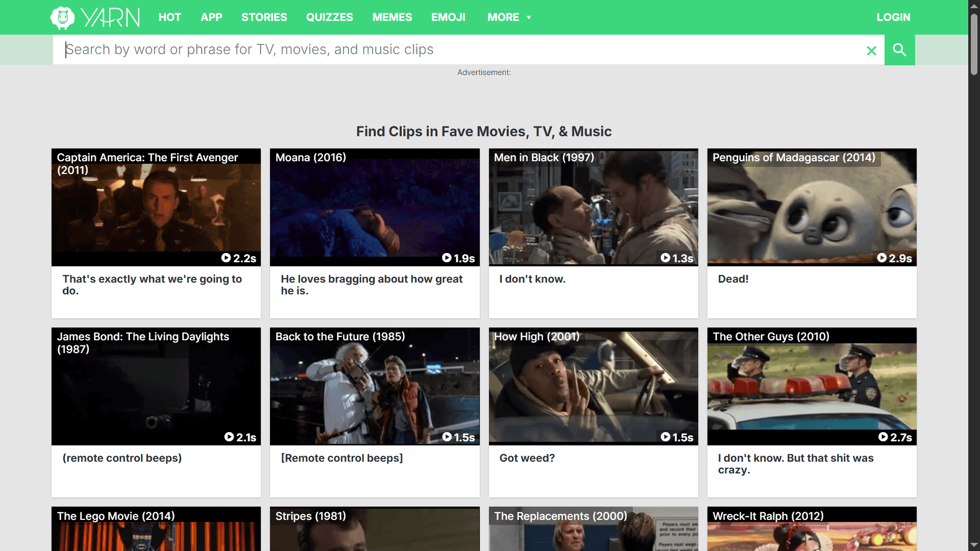The image size is (980, 551).
Task: Go to the MEMES page
Action: click(392, 17)
